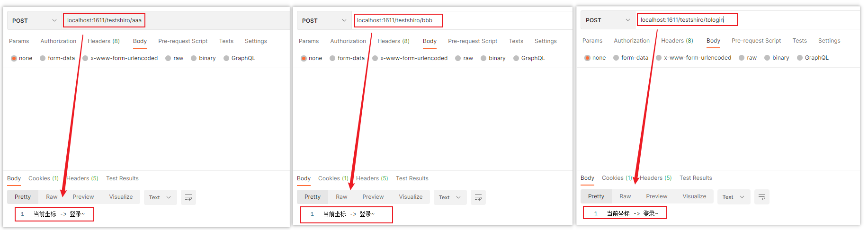This screenshot has height=230, width=868.
Task: Open the Text format dropdown in the tologin response
Action: [734, 197]
